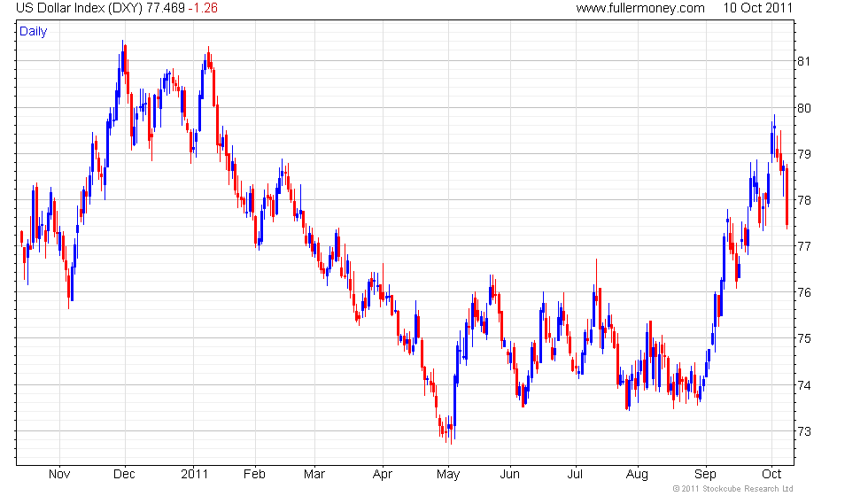
Task: Click the 77 price axis label
Action: pyautogui.click(x=803, y=246)
